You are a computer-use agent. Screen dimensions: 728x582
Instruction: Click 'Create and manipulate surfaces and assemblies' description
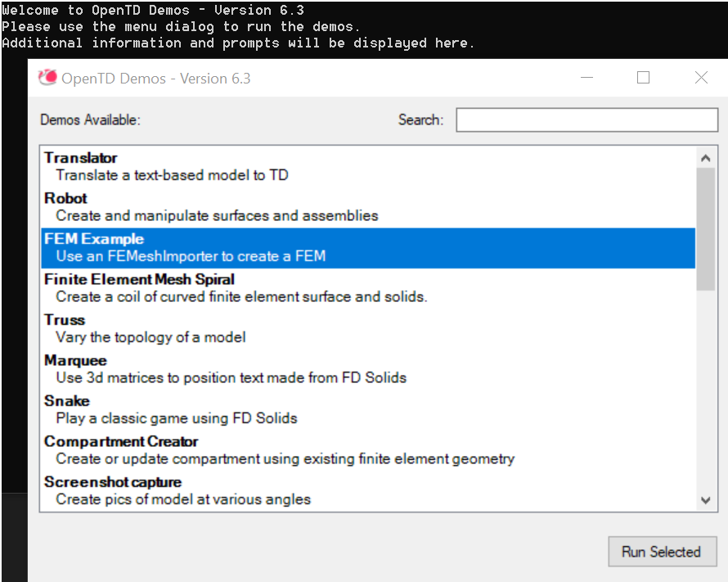pyautogui.click(x=217, y=216)
